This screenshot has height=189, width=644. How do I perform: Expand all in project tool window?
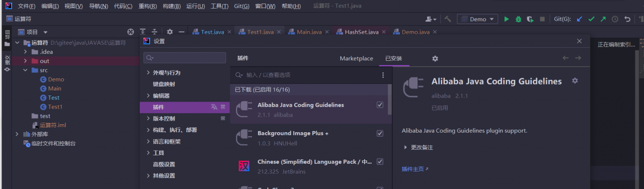[143, 32]
